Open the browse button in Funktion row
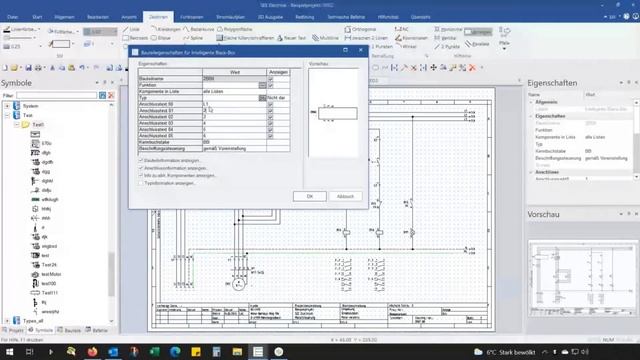 [262, 85]
